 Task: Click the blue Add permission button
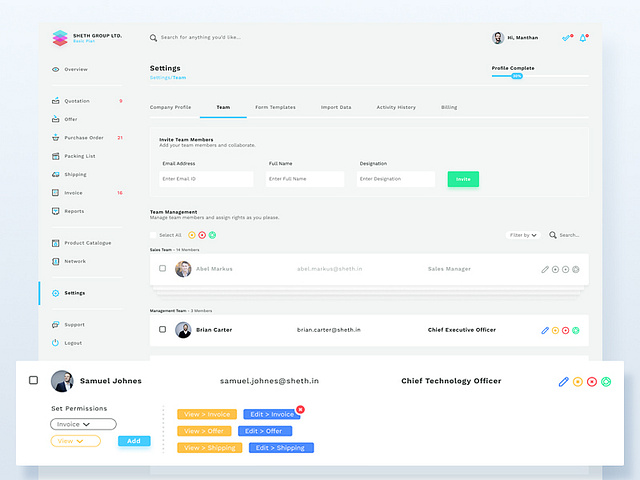[134, 441]
